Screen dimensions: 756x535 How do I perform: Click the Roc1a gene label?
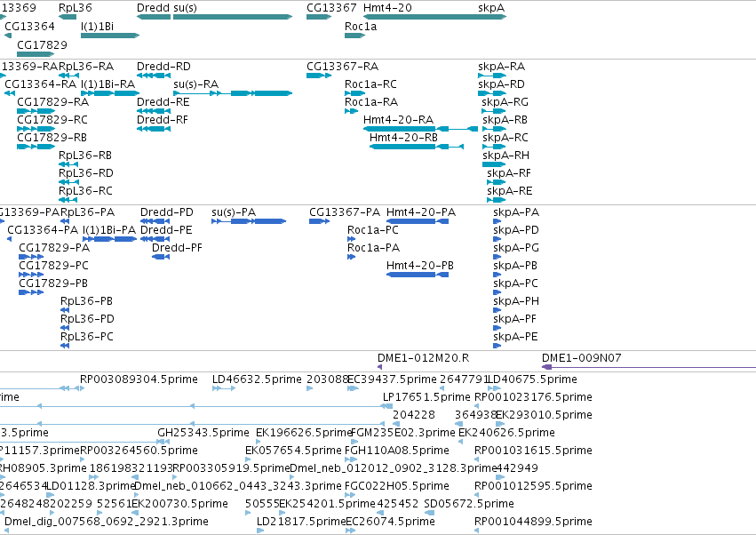[x=361, y=27]
